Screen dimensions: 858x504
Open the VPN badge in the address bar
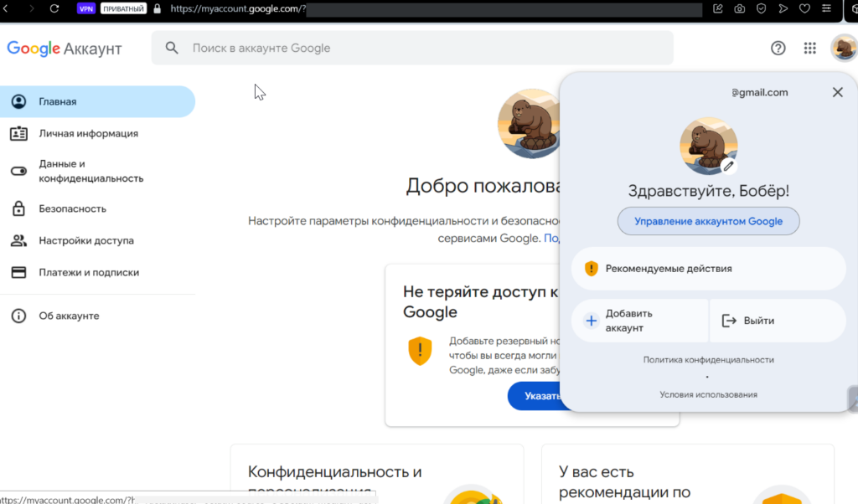tap(86, 8)
